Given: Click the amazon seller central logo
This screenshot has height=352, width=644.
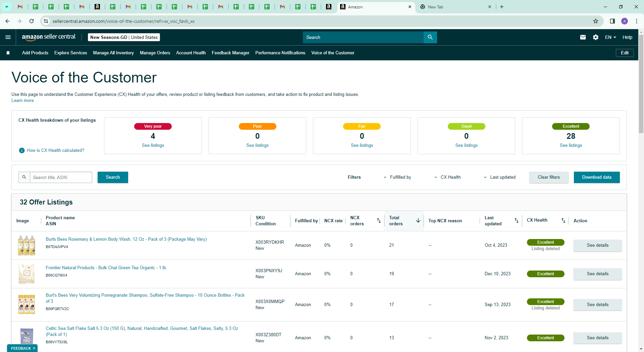Looking at the screenshot, I should pos(49,37).
